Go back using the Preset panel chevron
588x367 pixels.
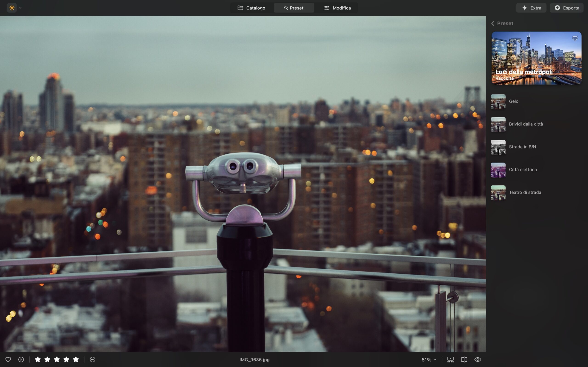point(493,23)
